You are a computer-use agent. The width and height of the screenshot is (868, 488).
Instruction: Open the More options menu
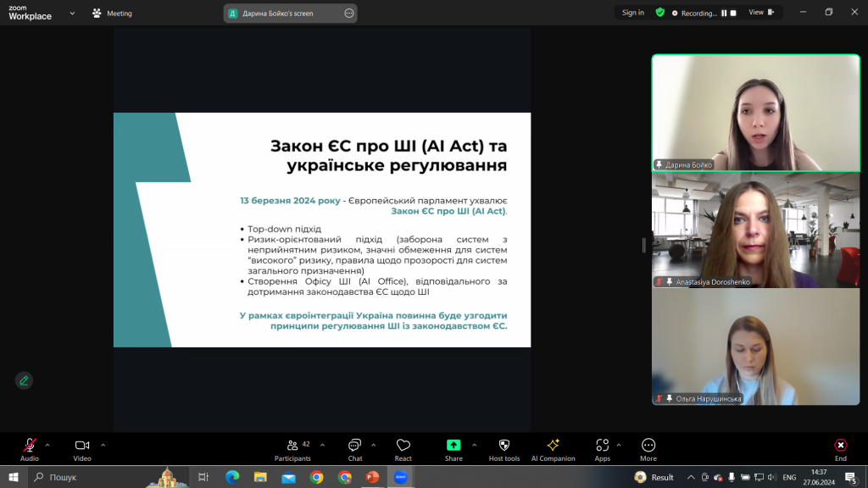point(648,450)
